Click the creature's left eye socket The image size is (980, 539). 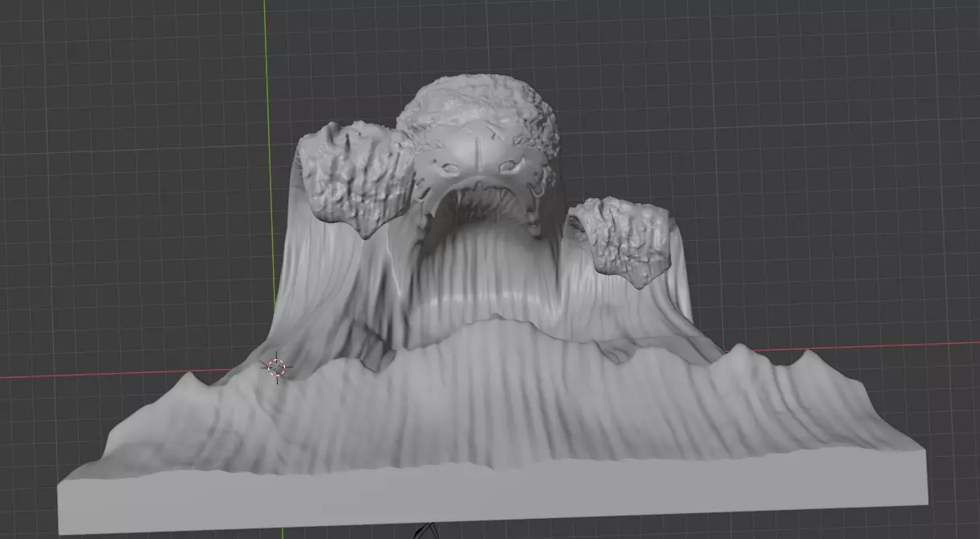click(449, 169)
